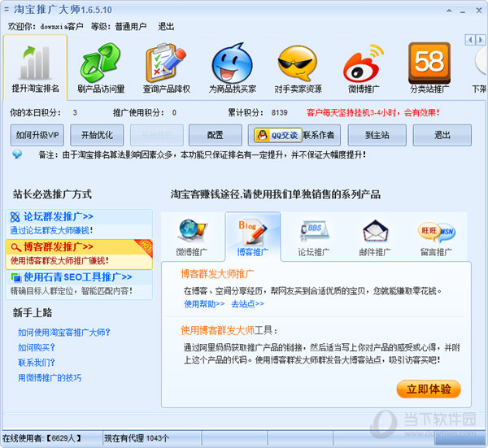This screenshot has height=448, width=488.
Task: Open the 提升淘宝排名 bar chart icon
Action: [x=35, y=63]
